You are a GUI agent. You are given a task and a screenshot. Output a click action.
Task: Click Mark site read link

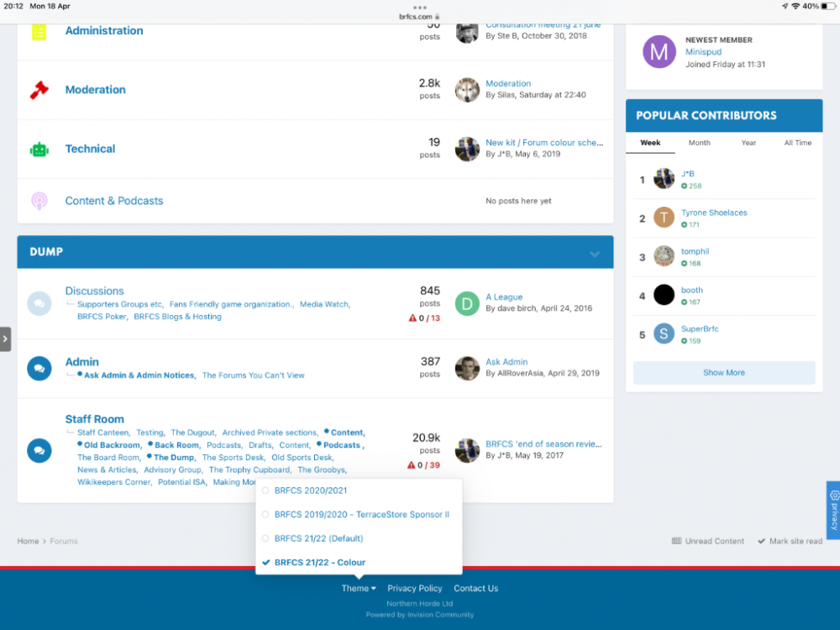790,541
